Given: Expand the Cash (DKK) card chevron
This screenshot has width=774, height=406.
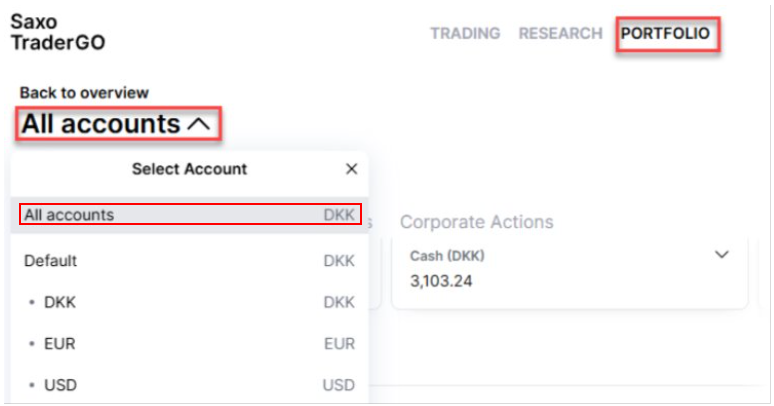Looking at the screenshot, I should 722,255.
